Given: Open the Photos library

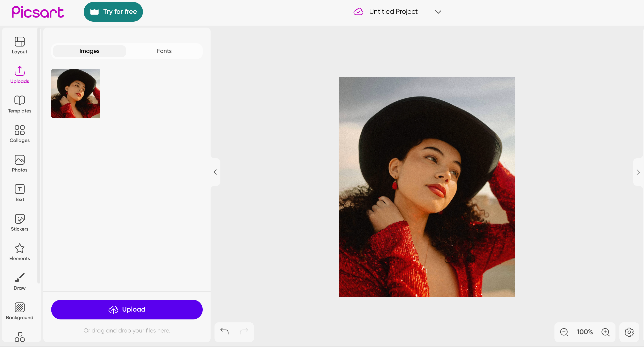Looking at the screenshot, I should coord(19,163).
